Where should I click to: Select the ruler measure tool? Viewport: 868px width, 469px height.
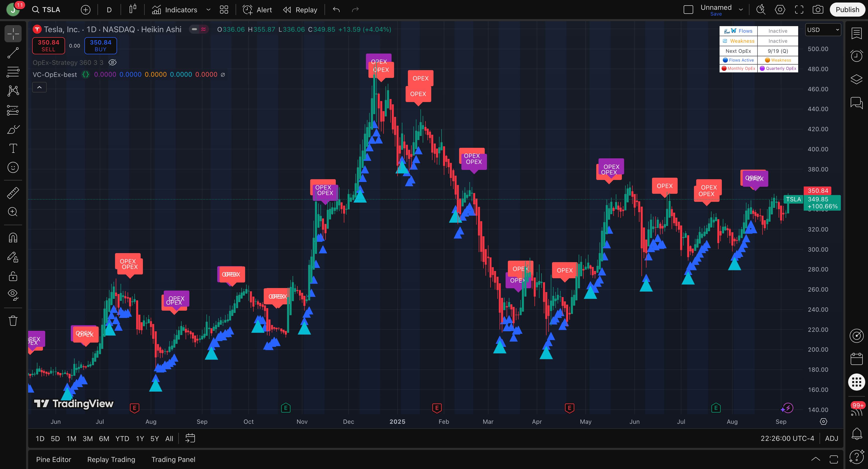click(13, 193)
